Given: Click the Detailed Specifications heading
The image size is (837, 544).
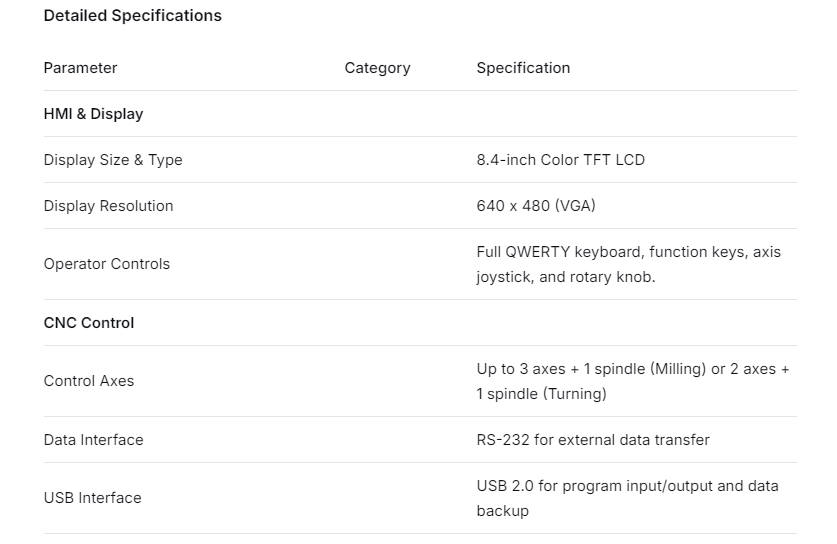Looking at the screenshot, I should 133,16.
